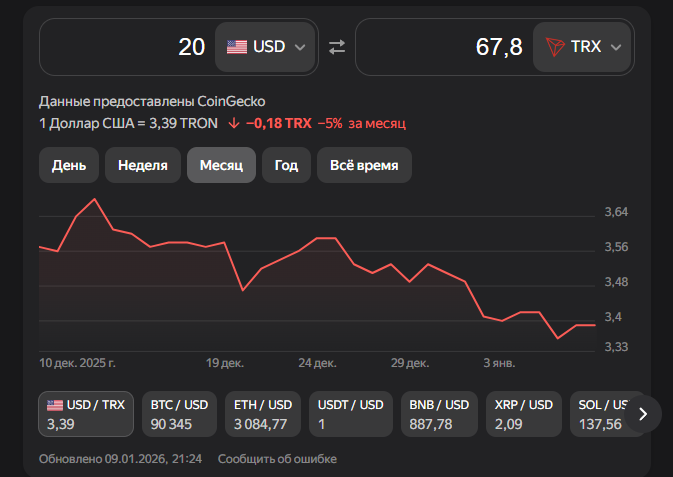Open the USD currency dropdown

point(266,47)
